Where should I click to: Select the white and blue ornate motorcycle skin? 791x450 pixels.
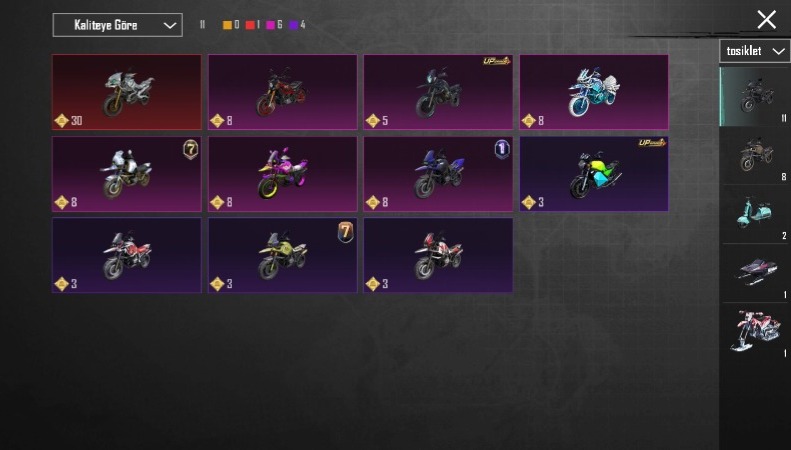[x=594, y=92]
